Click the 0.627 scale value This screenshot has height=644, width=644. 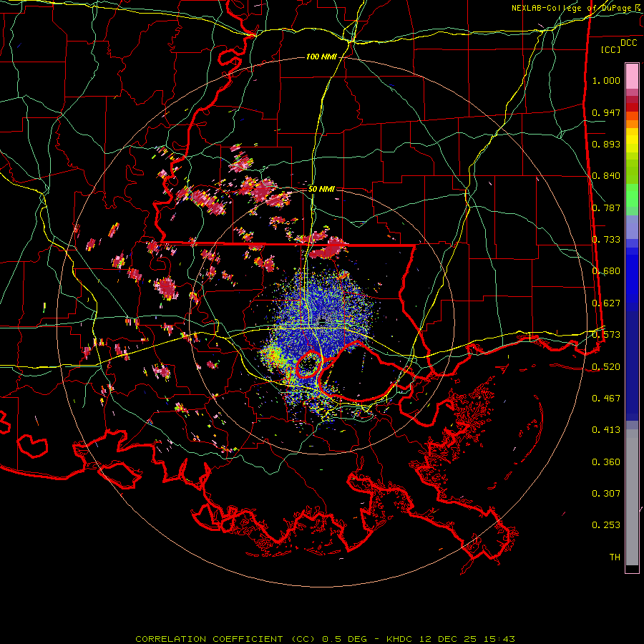coord(606,303)
